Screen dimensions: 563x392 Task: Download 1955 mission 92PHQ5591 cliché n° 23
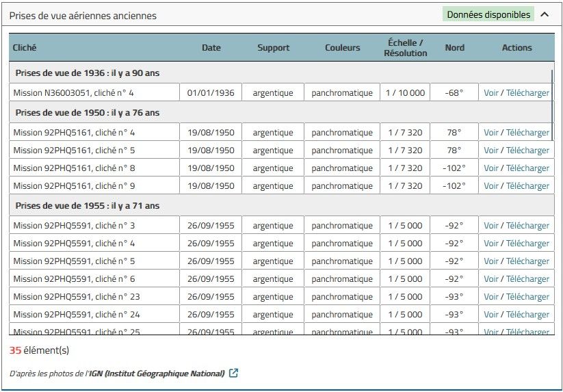point(527,297)
